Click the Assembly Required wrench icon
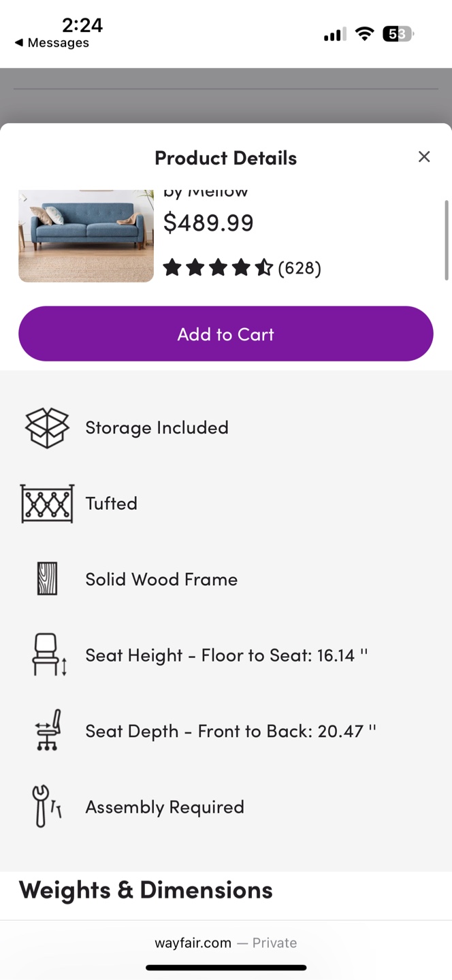The height and width of the screenshot is (980, 452). [47, 806]
